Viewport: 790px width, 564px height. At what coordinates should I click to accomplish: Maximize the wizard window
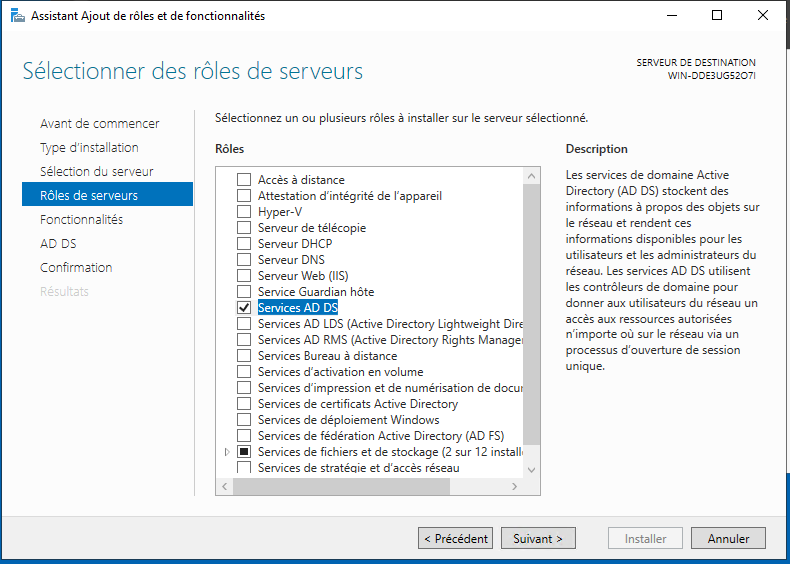coord(717,16)
